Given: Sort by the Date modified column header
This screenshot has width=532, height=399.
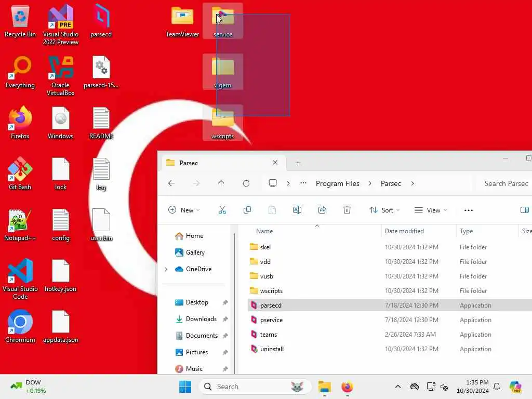Looking at the screenshot, I should [419, 231].
